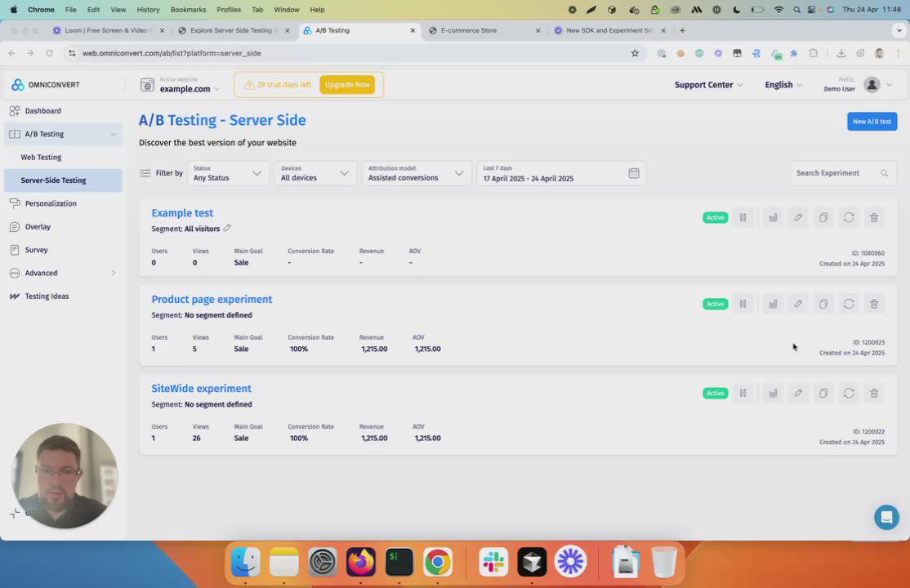Collapse the A/B Testing sidebar section
Image resolution: width=910 pixels, height=588 pixels.
(114, 134)
